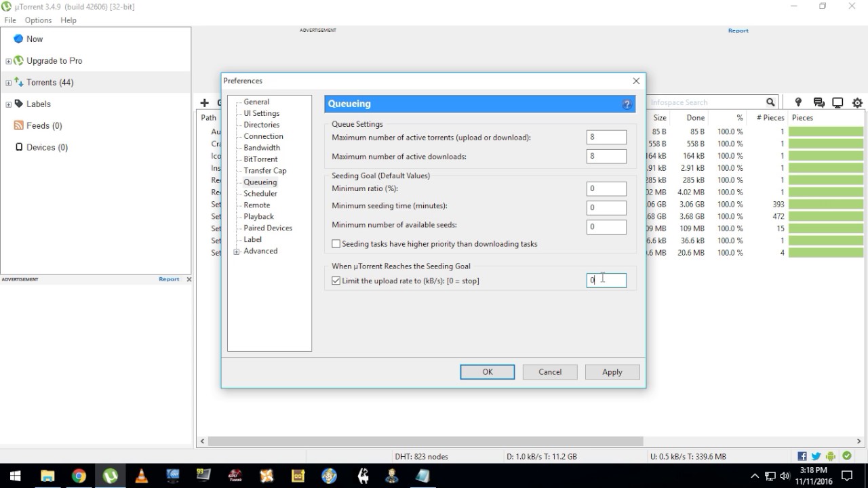Click Minimum number of available seeds field
Viewport: 868px width, 488px height.
[606, 226]
